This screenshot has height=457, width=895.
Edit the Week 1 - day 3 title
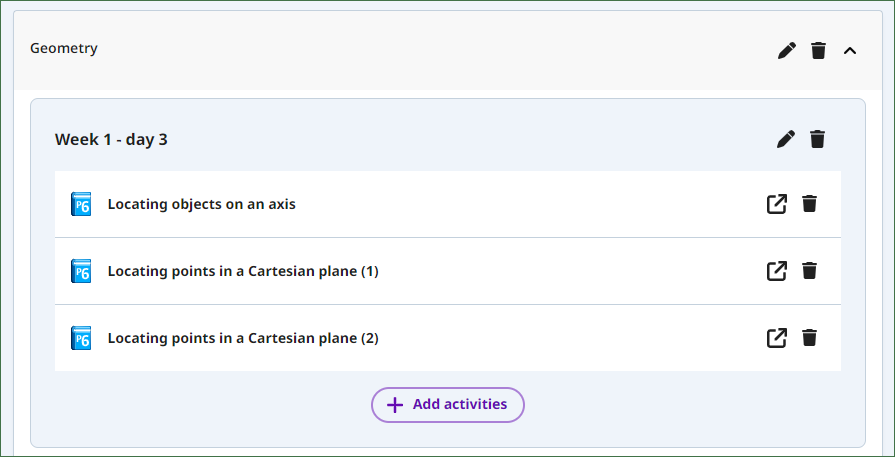click(x=786, y=139)
